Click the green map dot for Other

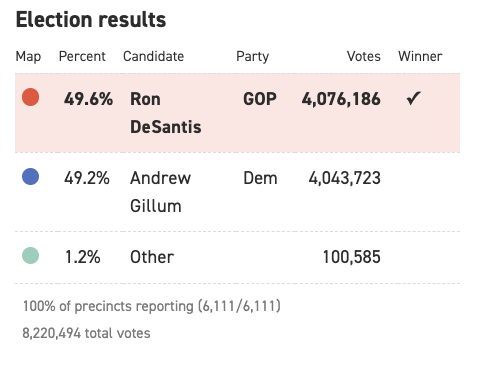30,255
